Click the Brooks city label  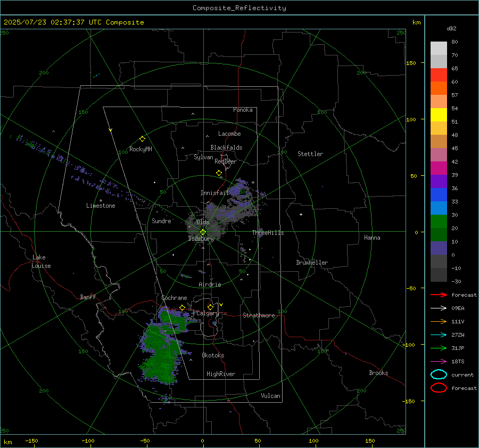(378, 373)
